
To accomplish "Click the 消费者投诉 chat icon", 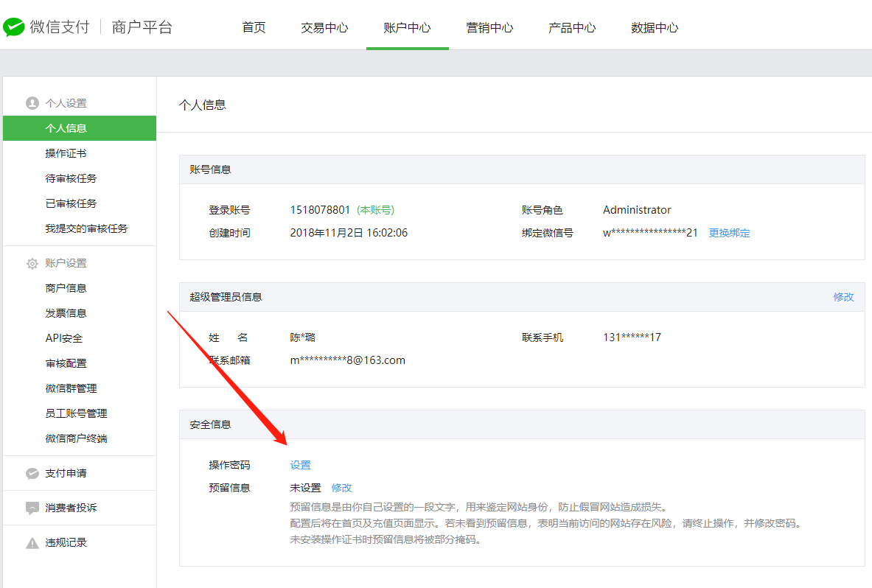I will [32, 508].
